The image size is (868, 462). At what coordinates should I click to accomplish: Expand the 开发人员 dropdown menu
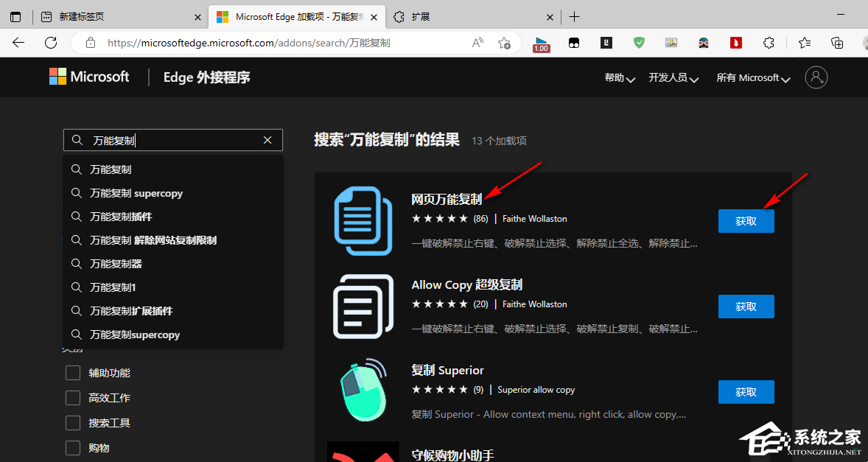click(x=673, y=78)
